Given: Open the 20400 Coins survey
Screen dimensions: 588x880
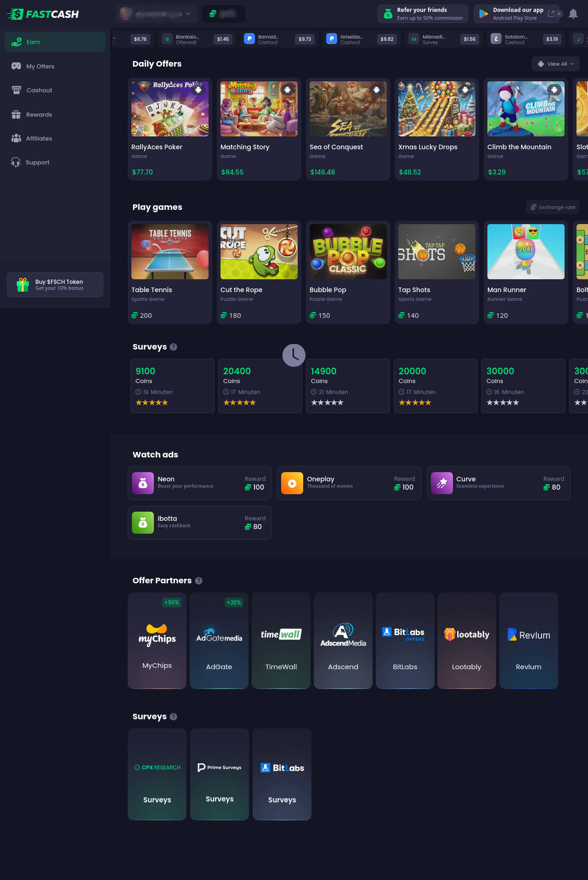Looking at the screenshot, I should click(x=260, y=386).
